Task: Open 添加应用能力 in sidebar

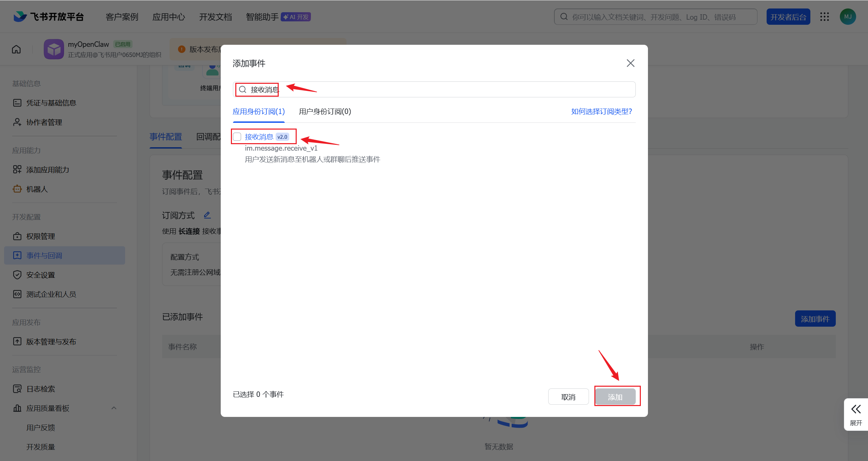Action: point(48,170)
